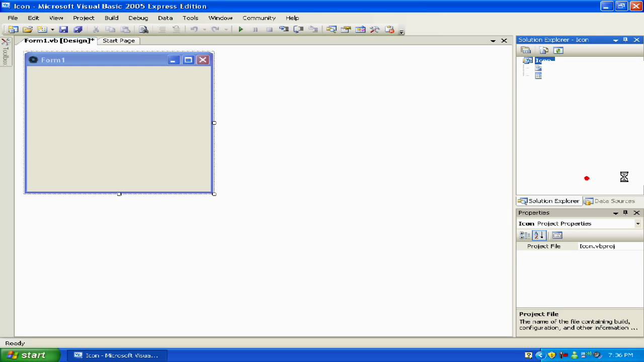Image resolution: width=644 pixels, height=362 pixels.
Task: Click the Windows Start button
Action: [29, 355]
